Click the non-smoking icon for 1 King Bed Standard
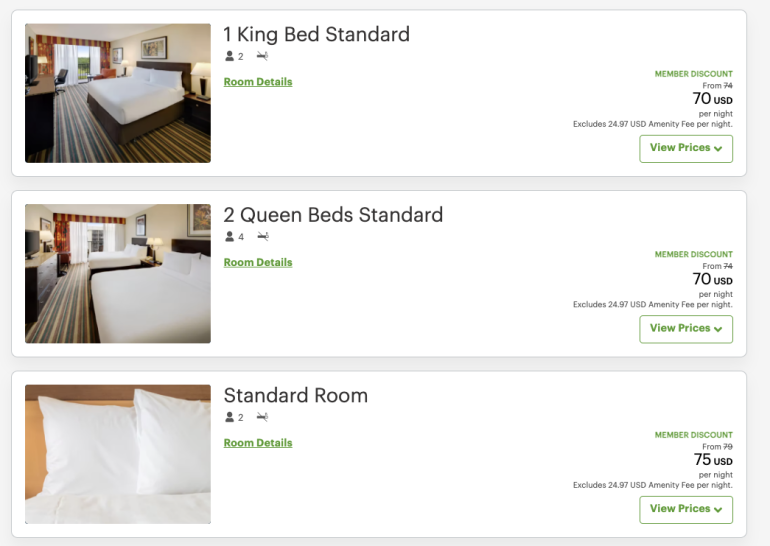This screenshot has width=770, height=546. [x=262, y=56]
